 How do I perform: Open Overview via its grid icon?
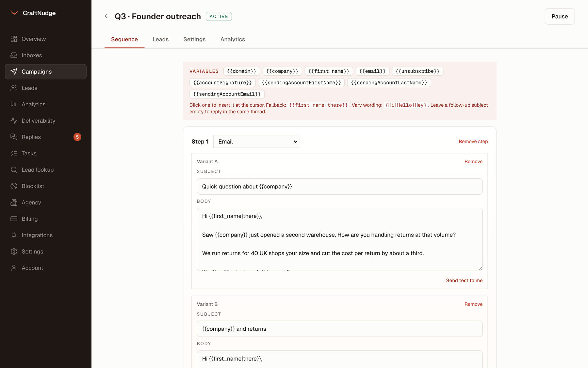point(14,39)
